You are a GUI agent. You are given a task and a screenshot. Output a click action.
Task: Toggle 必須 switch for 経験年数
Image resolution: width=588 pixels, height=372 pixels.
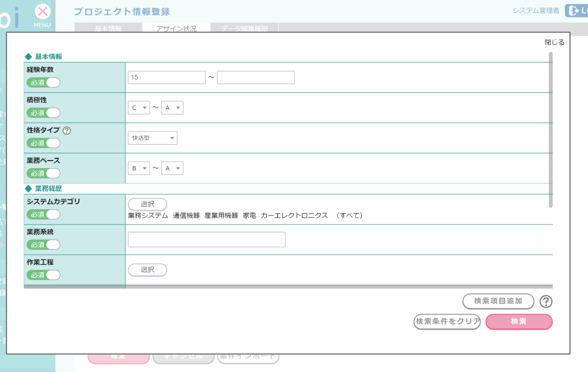coord(43,83)
